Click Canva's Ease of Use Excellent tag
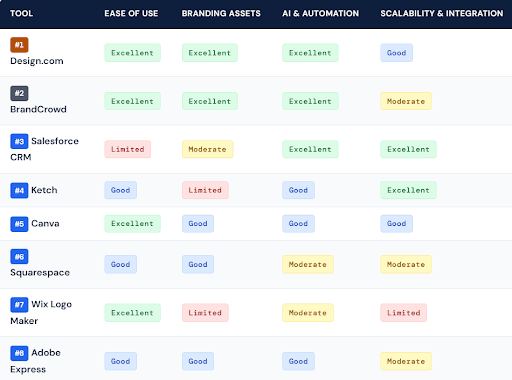512x380 pixels. (x=132, y=224)
